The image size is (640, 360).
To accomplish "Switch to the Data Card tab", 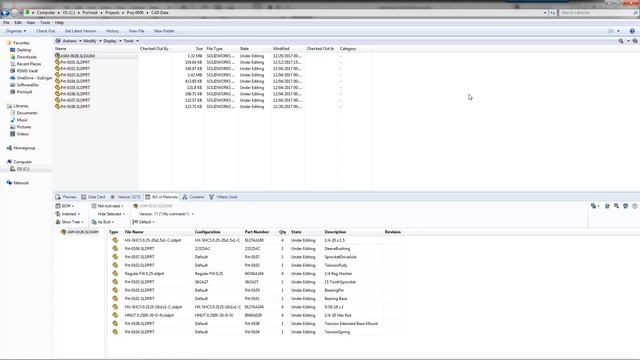I will (x=93, y=197).
